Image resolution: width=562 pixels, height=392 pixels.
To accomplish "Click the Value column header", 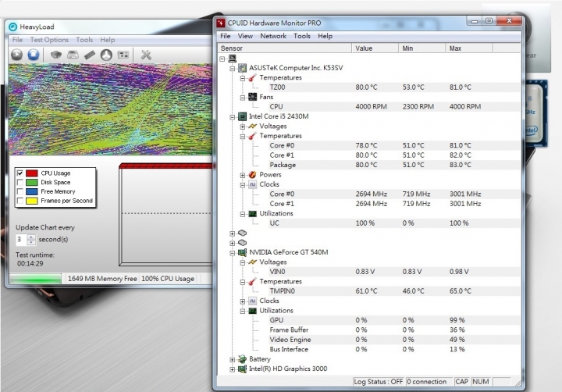I will (375, 48).
